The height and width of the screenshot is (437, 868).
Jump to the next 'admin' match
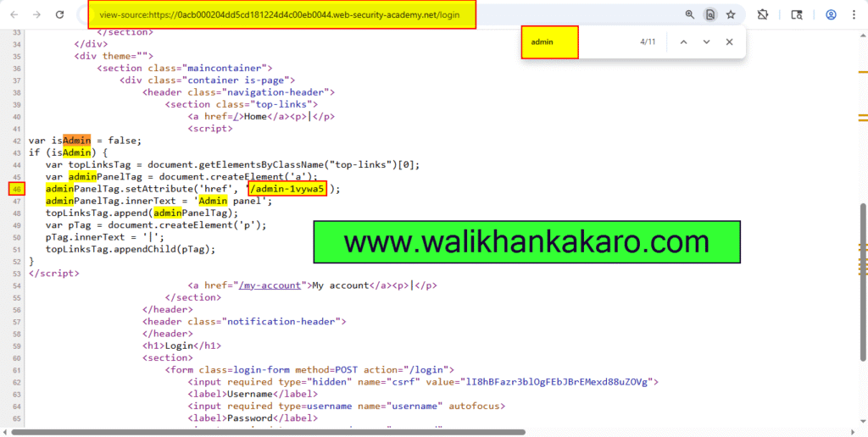pyautogui.click(x=706, y=42)
